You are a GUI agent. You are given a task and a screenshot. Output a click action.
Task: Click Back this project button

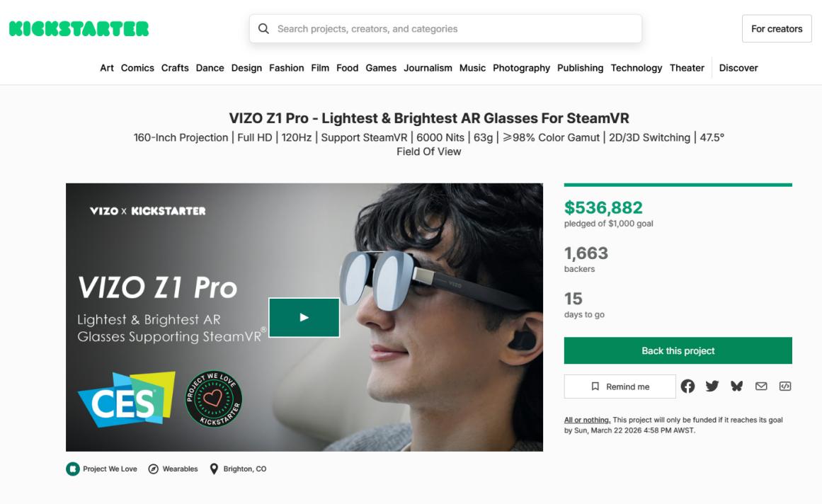tap(678, 350)
